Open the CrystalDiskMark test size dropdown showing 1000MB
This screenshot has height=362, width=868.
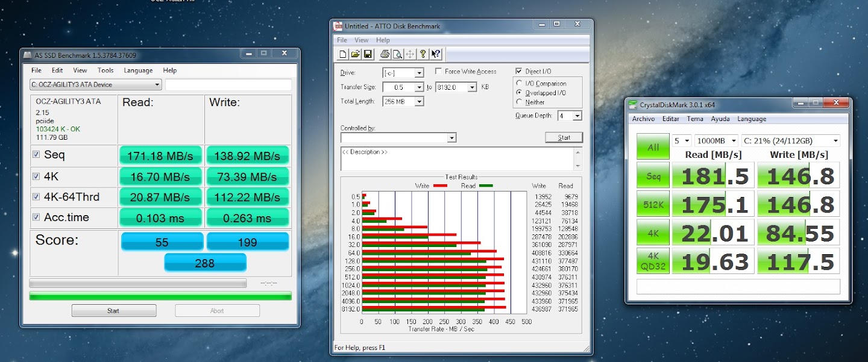tap(716, 140)
